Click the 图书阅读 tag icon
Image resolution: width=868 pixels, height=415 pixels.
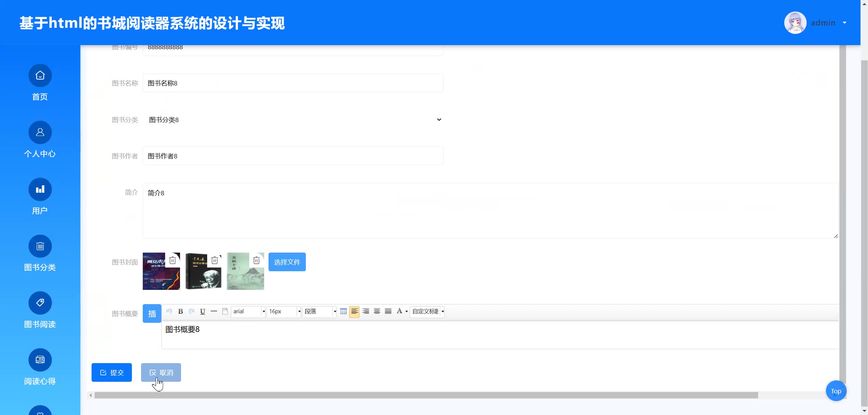click(40, 303)
